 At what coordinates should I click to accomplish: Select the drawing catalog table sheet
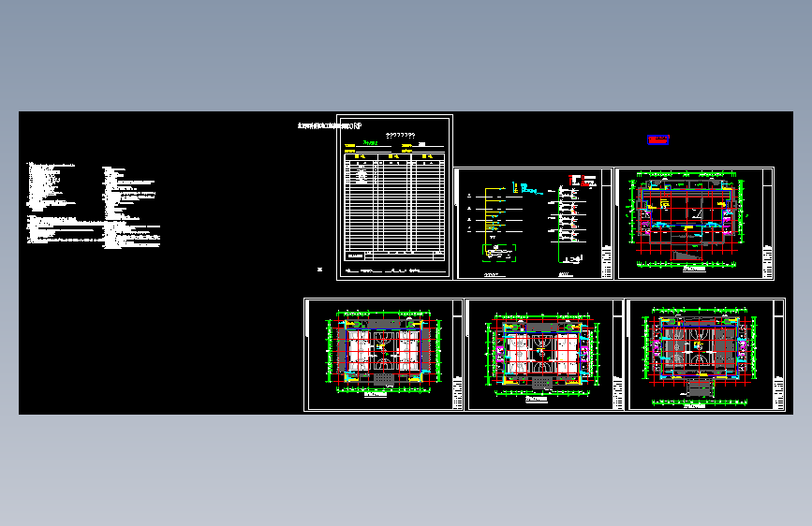tap(394, 197)
